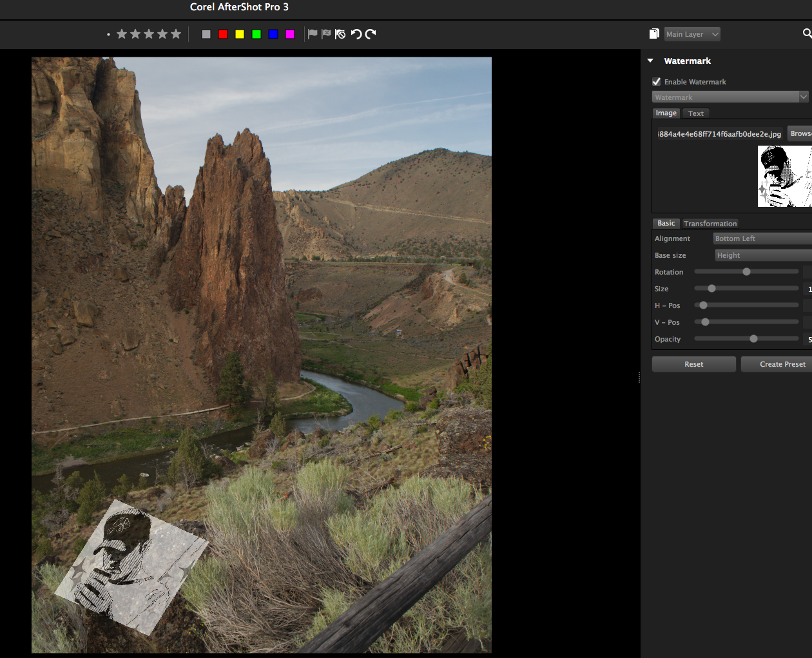Open search with the magnifier icon
Viewport: 812px width, 658px height.
(807, 34)
